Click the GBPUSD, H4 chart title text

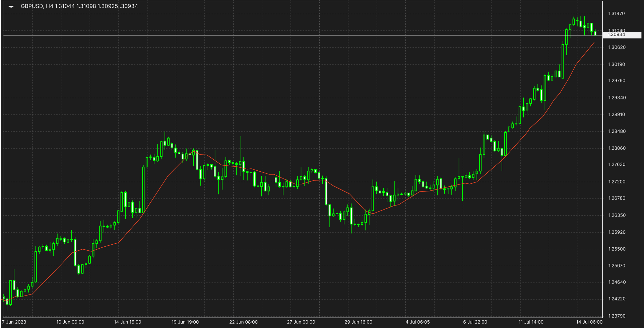(x=32, y=6)
